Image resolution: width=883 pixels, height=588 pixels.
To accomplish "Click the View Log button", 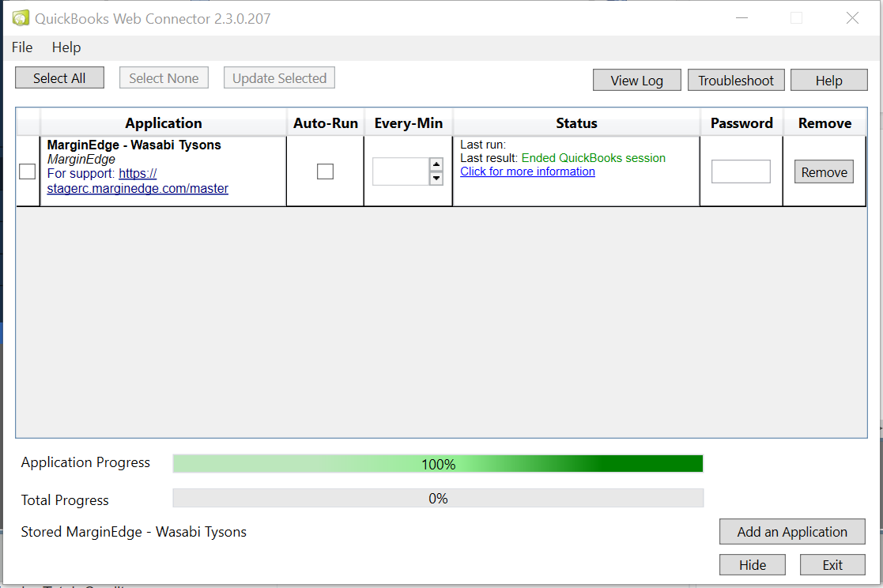I will [x=636, y=81].
